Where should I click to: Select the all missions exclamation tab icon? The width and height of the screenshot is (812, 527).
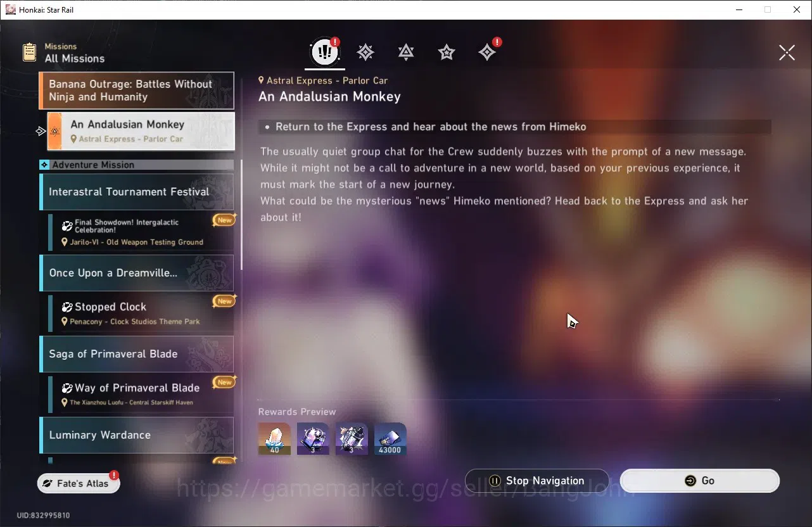(x=325, y=52)
